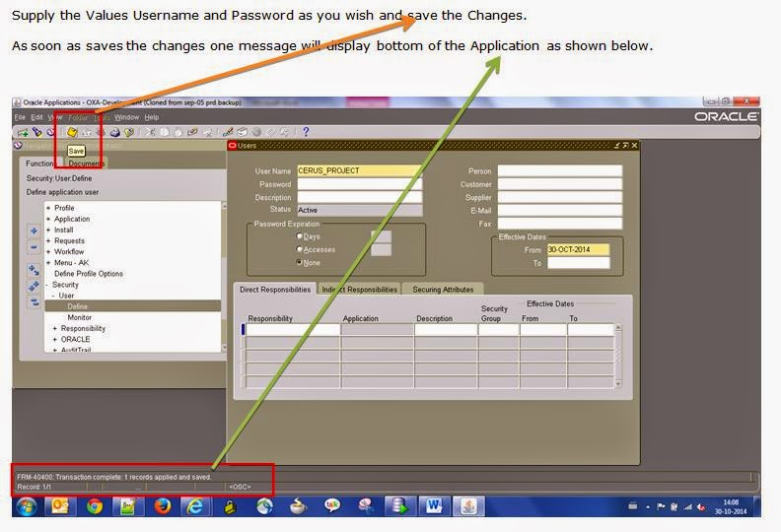Click the Navigator collapse minus side button
Screen dimensions: 781x532
point(34,247)
